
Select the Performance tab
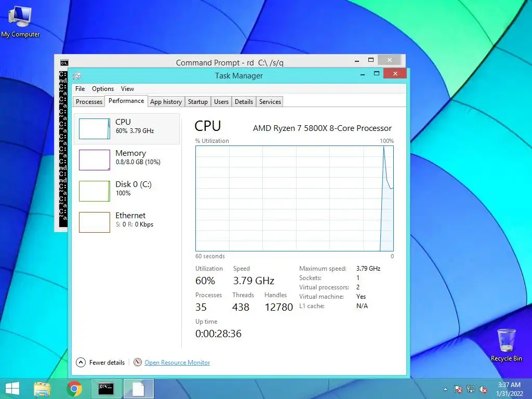coord(126,101)
